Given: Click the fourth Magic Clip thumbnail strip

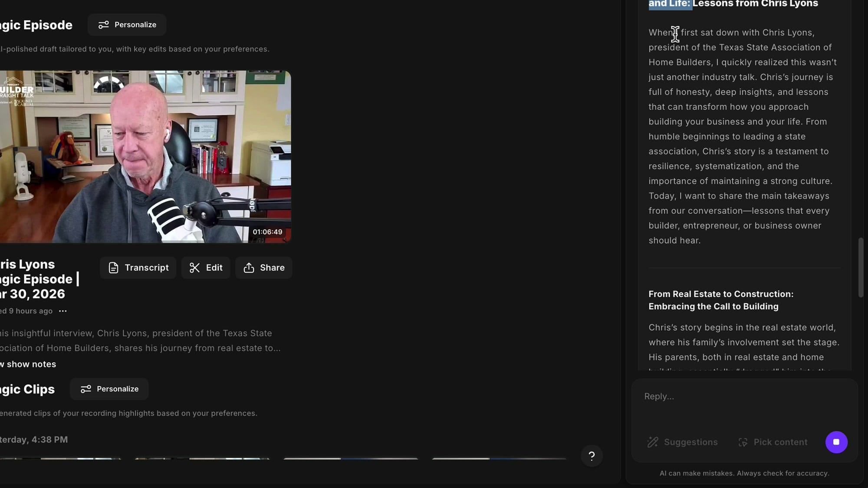Looking at the screenshot, I should 499,458.
